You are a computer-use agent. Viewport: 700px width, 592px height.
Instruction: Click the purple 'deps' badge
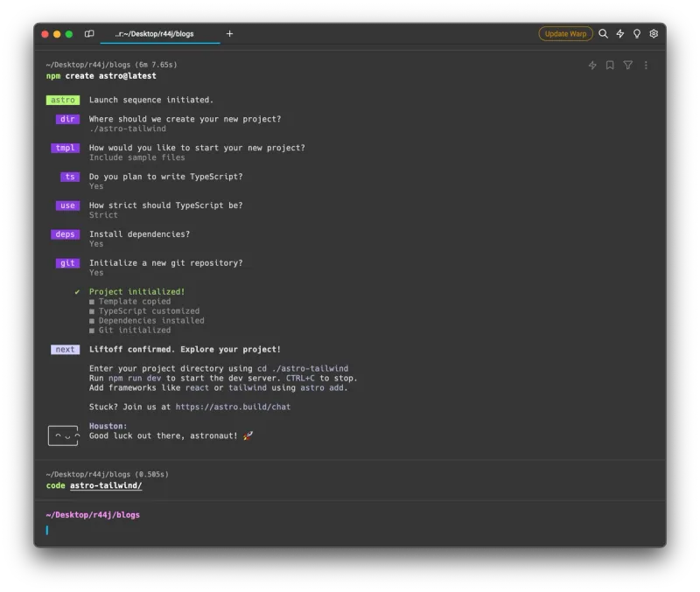[65, 234]
